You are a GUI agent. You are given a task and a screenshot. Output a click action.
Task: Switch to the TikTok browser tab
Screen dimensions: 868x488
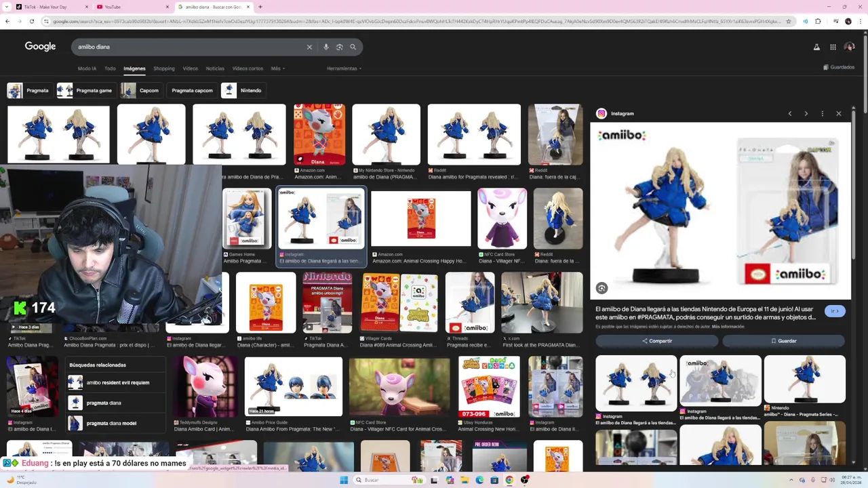52,7
